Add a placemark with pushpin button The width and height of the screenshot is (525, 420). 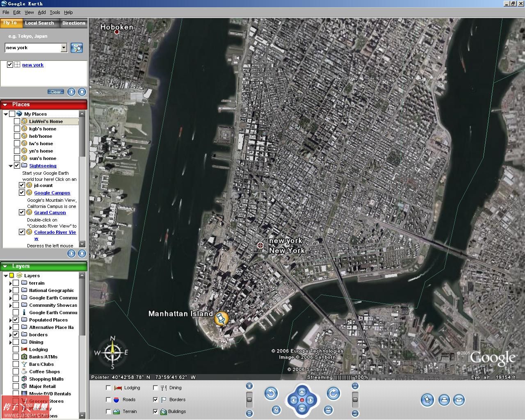[x=427, y=399]
